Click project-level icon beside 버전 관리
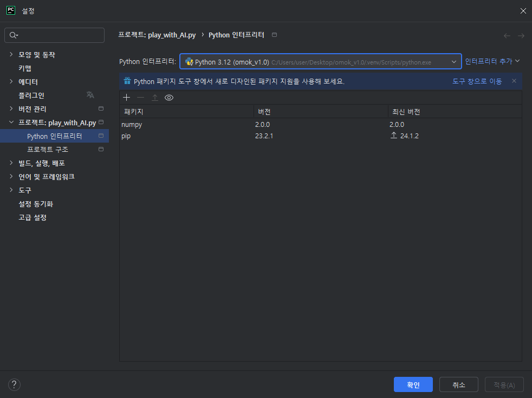The image size is (532, 398). pyautogui.click(x=101, y=108)
